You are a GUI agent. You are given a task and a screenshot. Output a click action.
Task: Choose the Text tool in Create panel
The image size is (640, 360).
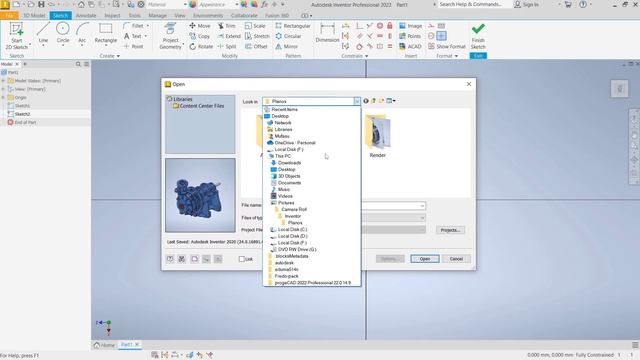click(x=133, y=36)
